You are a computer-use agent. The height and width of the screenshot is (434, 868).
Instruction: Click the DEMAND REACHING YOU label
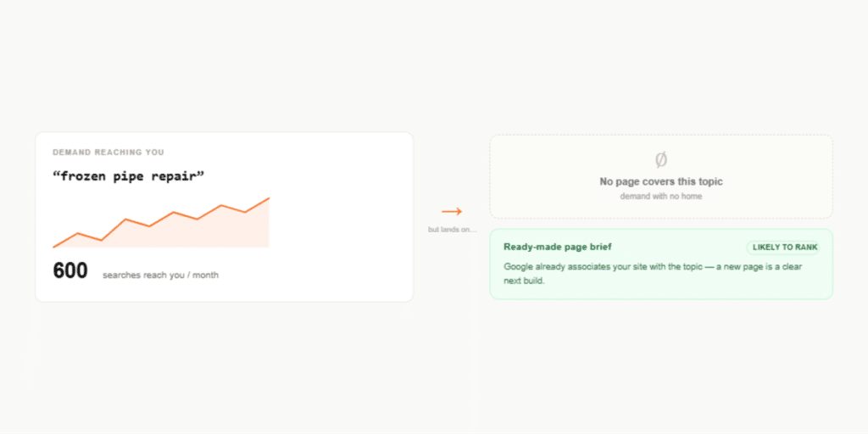click(108, 153)
